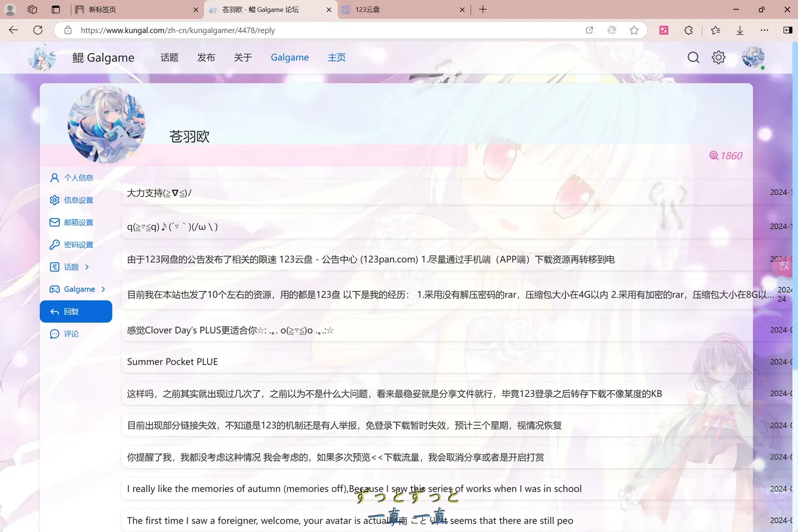Close the 123云盘 tab
Viewport: 798px width, 532px height.
click(462, 9)
